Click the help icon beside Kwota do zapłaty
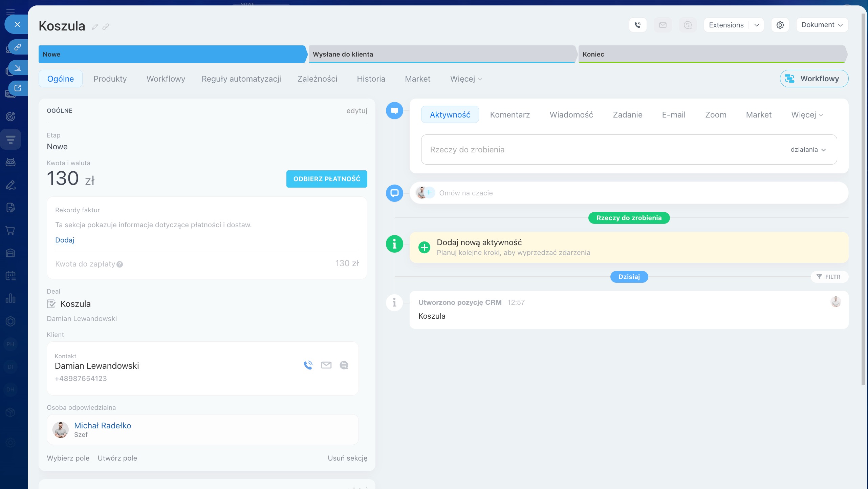Image resolution: width=868 pixels, height=489 pixels. click(120, 264)
